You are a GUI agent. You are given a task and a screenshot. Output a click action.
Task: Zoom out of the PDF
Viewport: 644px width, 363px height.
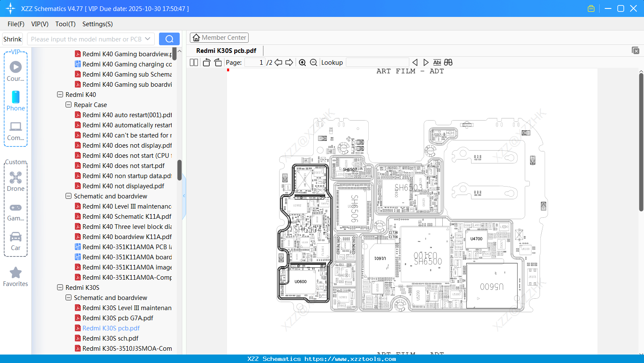click(313, 63)
